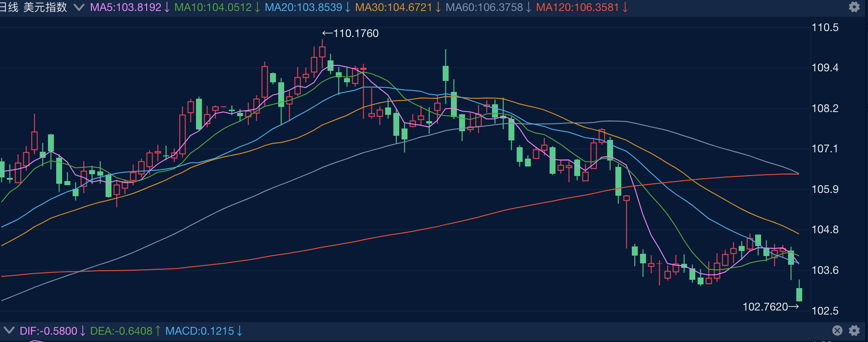The image size is (868, 342).
Task: Select the MA10:104.0512 legend entry
Action: point(213,7)
